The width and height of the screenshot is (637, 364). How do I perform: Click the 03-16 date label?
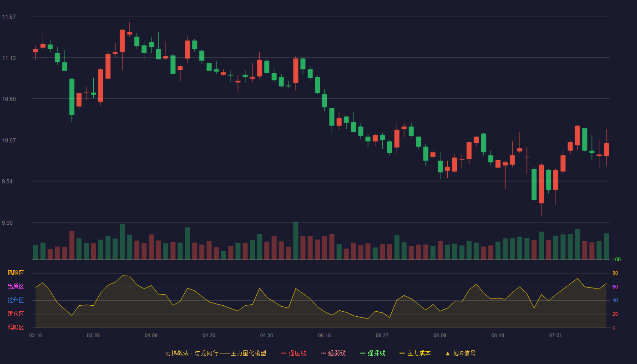(35, 335)
